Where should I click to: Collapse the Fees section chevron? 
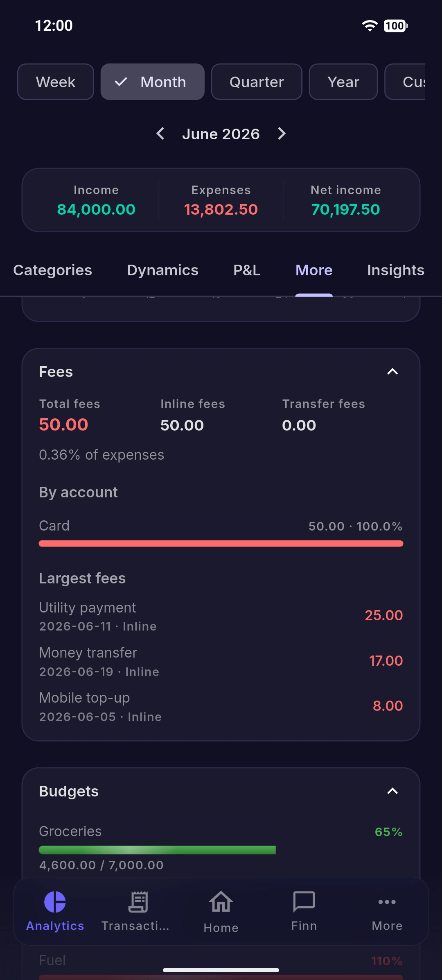click(x=392, y=372)
